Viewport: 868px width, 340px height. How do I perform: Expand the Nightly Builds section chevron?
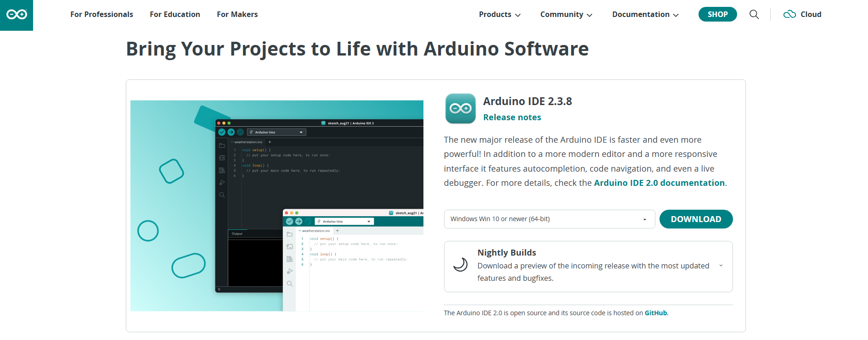click(x=721, y=266)
